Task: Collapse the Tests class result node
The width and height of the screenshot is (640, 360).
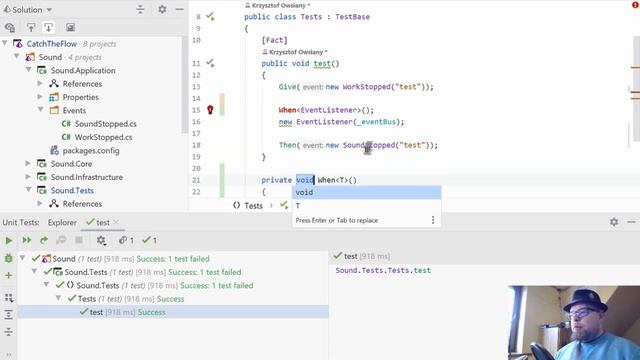Action: pyautogui.click(x=58, y=298)
